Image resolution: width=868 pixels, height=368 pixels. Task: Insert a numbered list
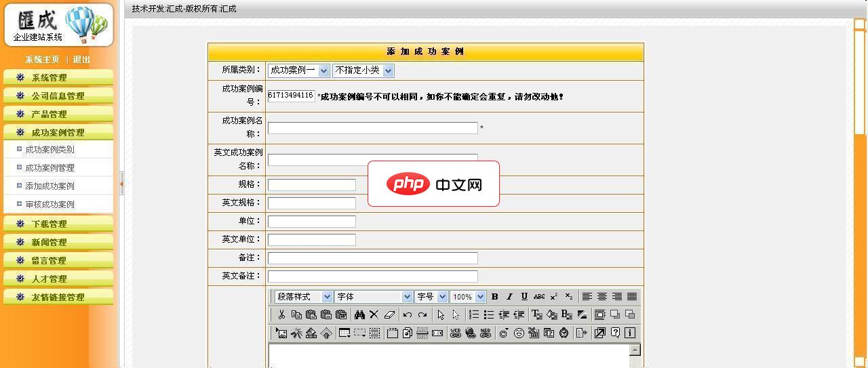474,314
